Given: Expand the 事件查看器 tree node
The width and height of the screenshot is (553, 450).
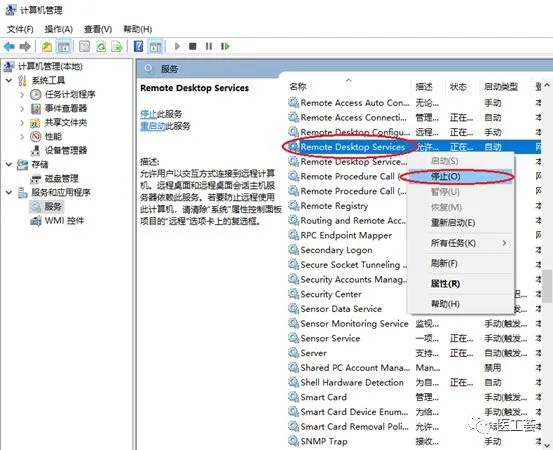Looking at the screenshot, I should point(22,109).
